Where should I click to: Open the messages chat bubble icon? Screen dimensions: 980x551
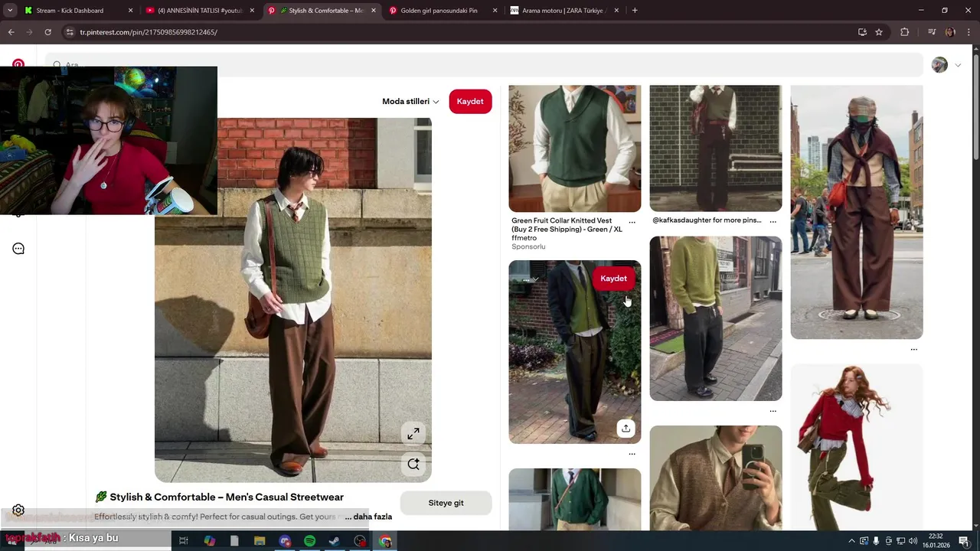tap(18, 249)
